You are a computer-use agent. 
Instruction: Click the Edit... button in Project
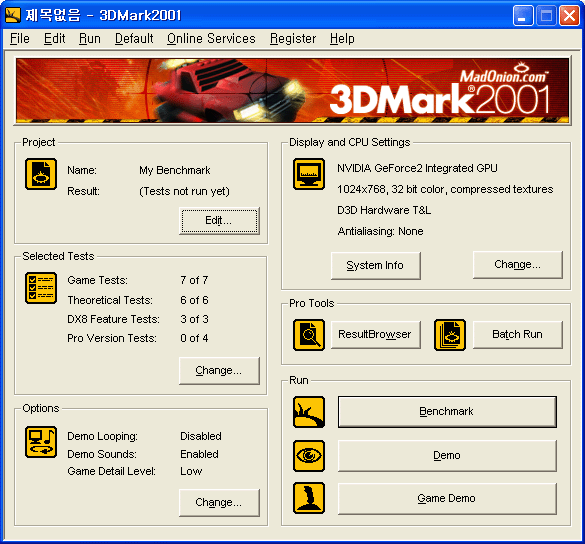pyautogui.click(x=219, y=221)
